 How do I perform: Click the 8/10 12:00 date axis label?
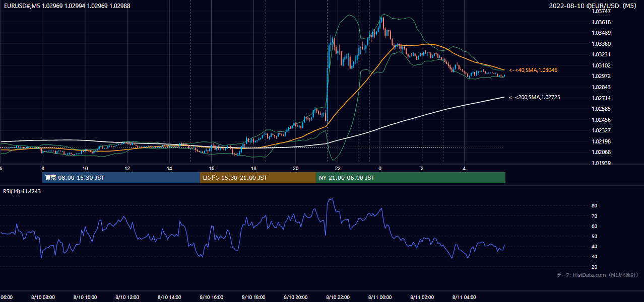point(127,297)
